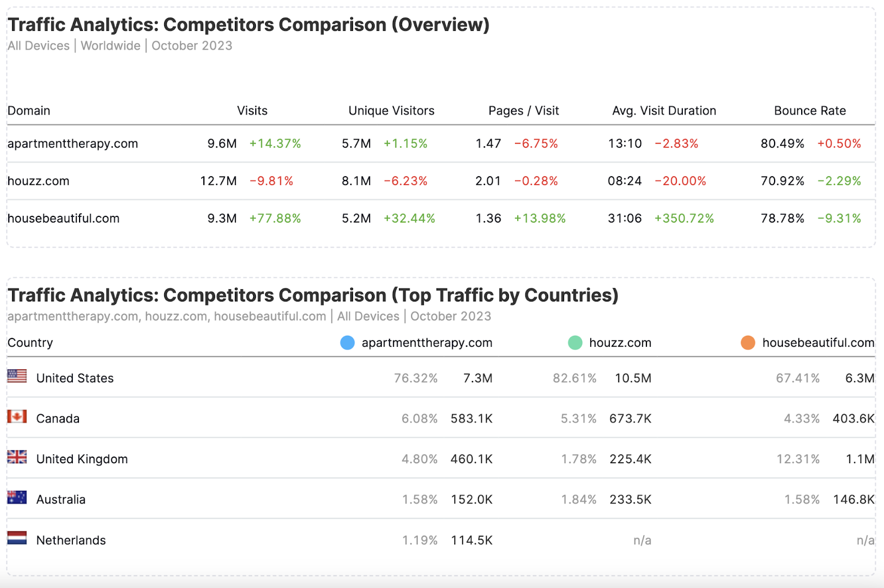
Task: Click the Canada flag icon
Action: (17, 416)
